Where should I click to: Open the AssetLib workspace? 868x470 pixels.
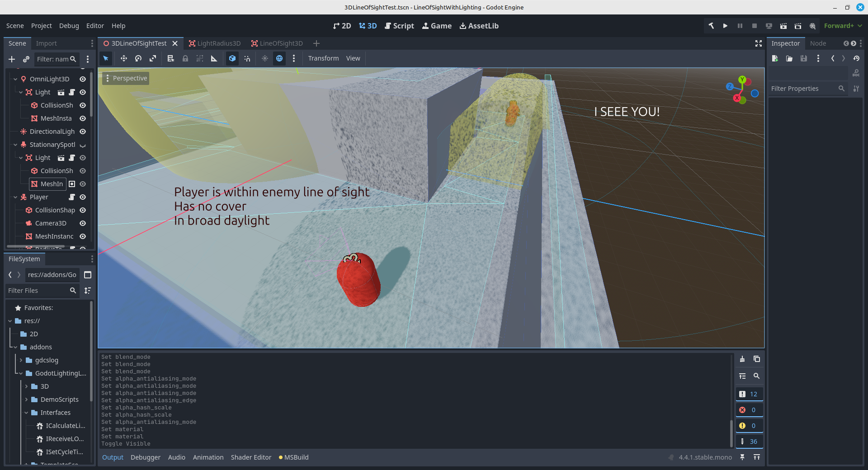(x=479, y=26)
